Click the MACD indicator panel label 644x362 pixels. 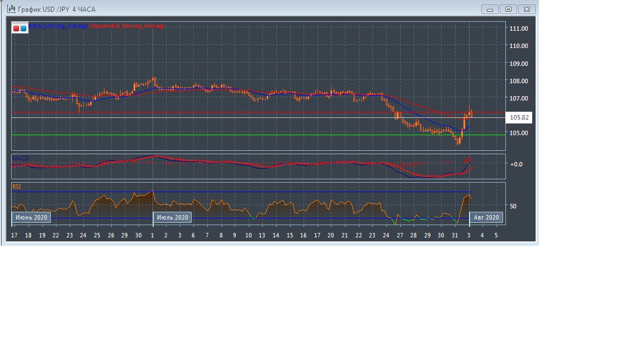pyautogui.click(x=20, y=159)
